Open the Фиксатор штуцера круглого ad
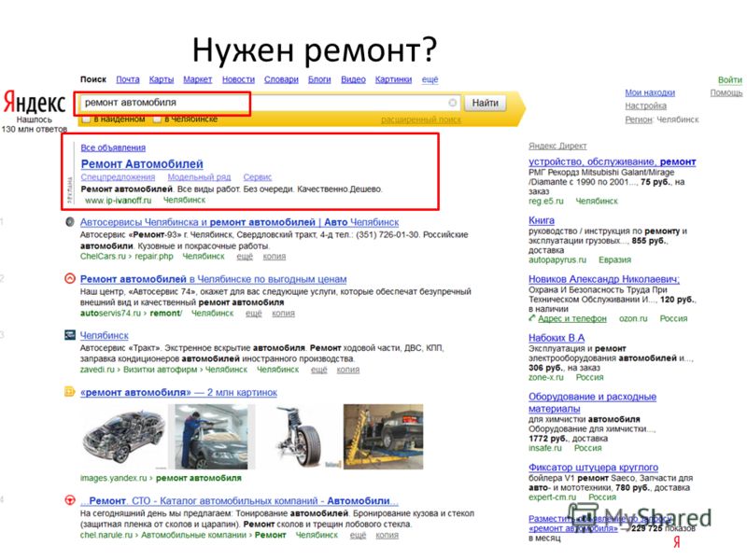This screenshot has width=747, height=560. 594,468
